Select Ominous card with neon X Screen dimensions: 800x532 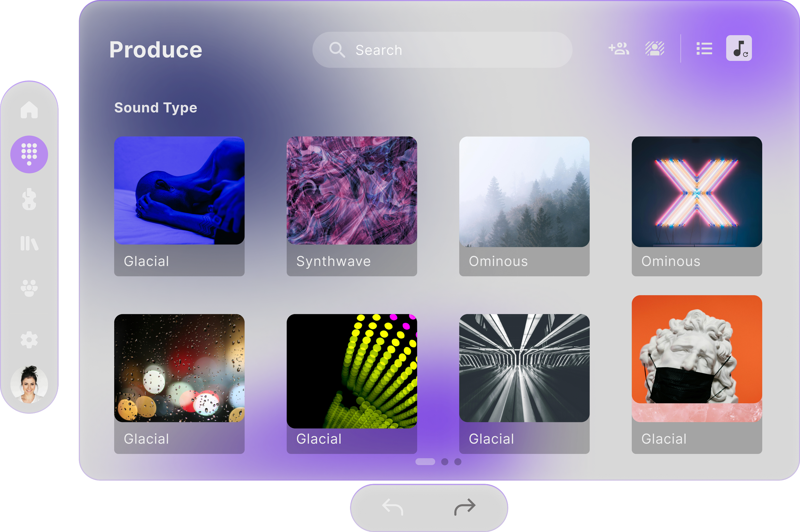pyautogui.click(x=696, y=206)
